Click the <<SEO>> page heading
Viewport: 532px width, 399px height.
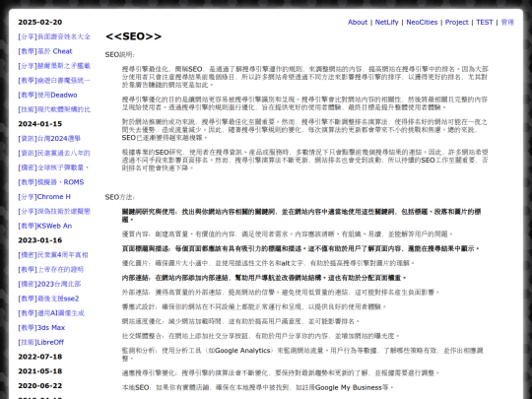[x=133, y=36]
